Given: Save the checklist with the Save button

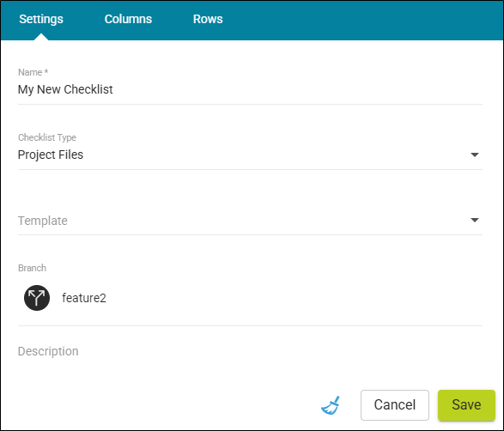Looking at the screenshot, I should [466, 405].
